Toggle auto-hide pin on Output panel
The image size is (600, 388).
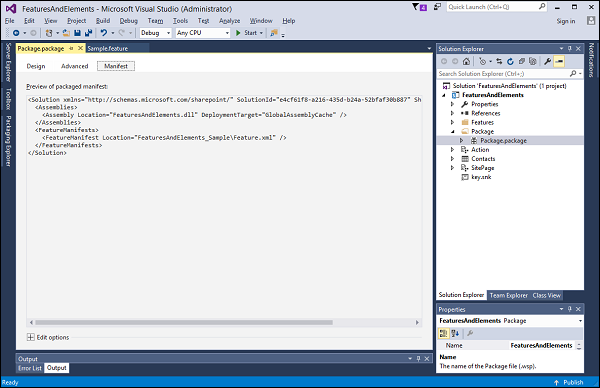pyautogui.click(x=418, y=359)
